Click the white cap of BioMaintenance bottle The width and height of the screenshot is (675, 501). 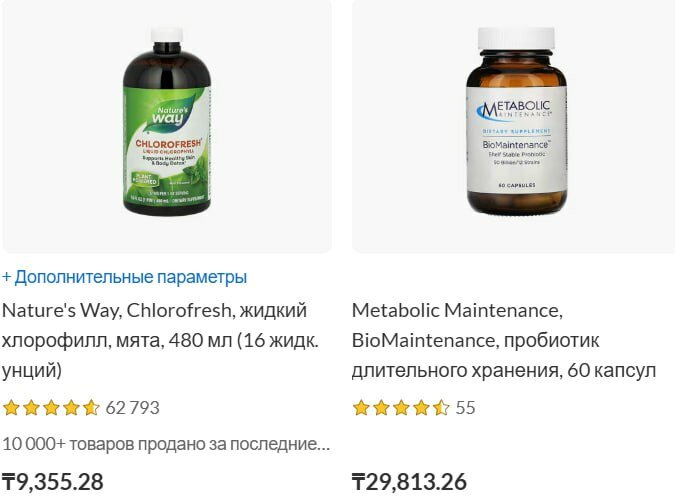517,39
